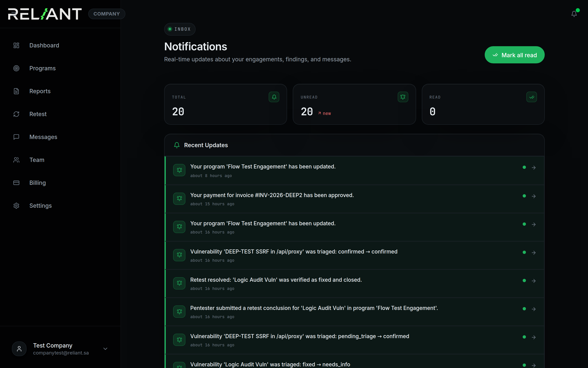Image resolution: width=588 pixels, height=368 pixels.
Task: Click the Mark all read button
Action: [x=514, y=55]
